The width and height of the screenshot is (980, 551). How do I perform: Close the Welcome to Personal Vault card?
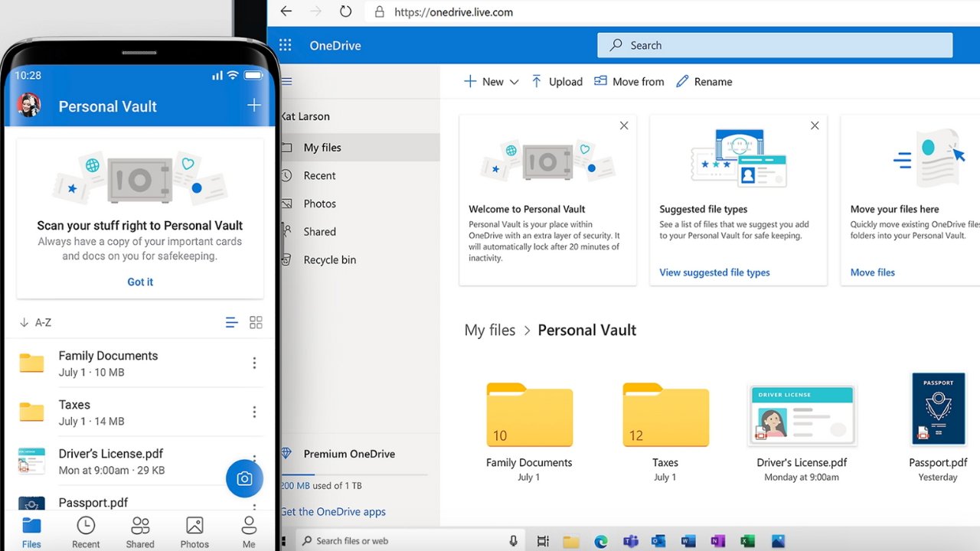click(x=624, y=126)
